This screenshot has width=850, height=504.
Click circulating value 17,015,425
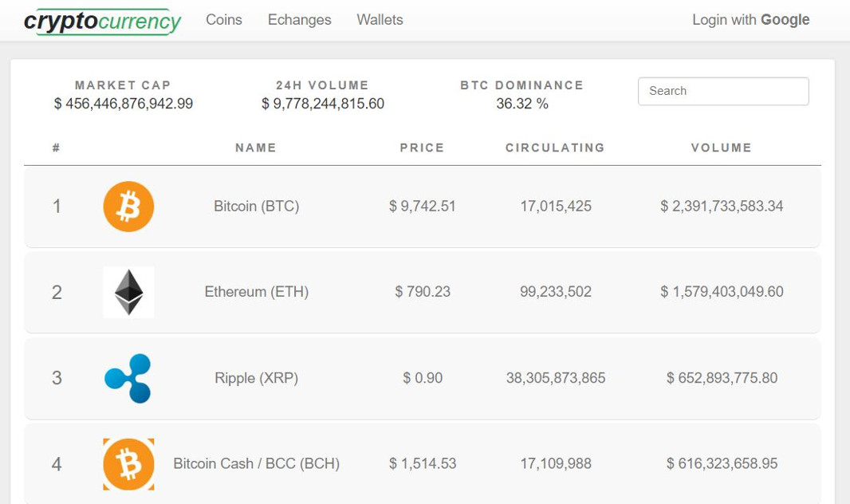point(556,206)
